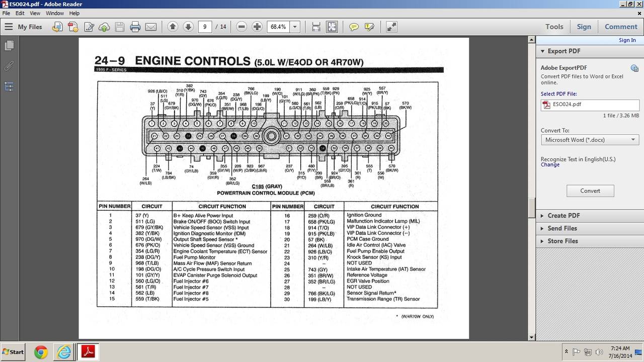Screen dimensions: 644x362
Task: Click the Fit Width scrolling icon
Action: pos(316,27)
